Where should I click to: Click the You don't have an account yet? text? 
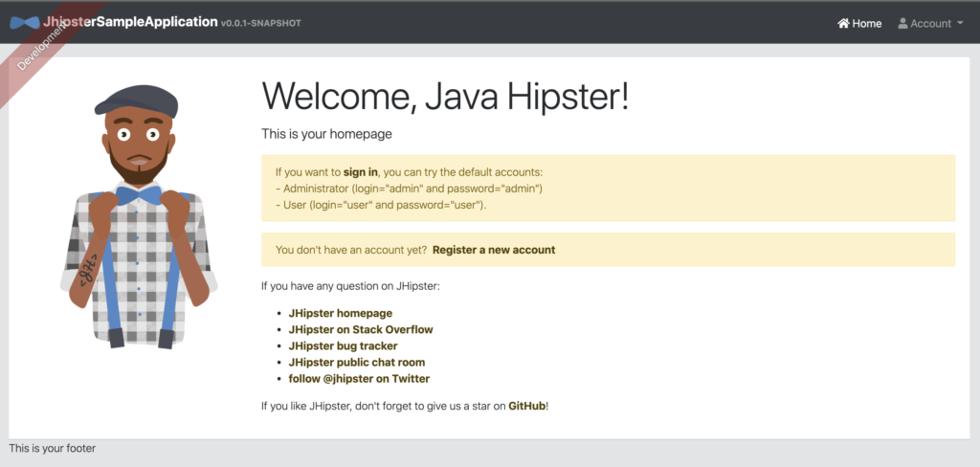(351, 250)
